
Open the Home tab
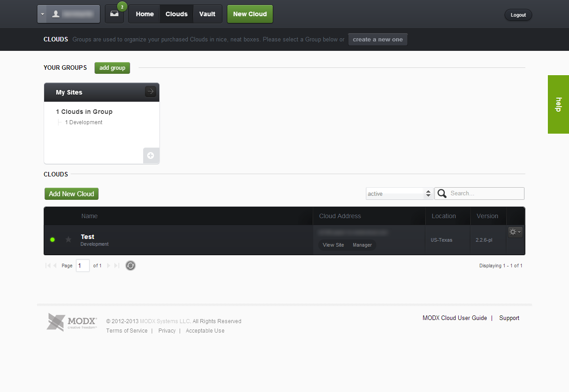click(145, 14)
